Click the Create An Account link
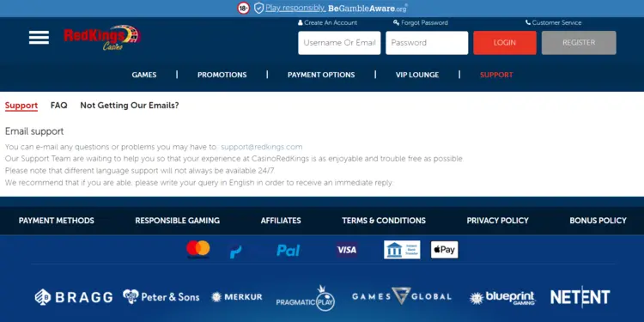Screen dimensions: 644x322 328,22
